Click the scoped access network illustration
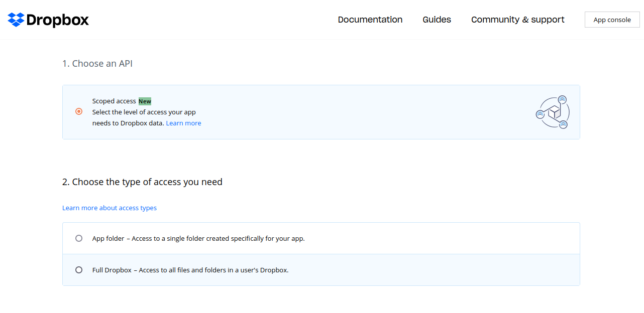 (553, 112)
